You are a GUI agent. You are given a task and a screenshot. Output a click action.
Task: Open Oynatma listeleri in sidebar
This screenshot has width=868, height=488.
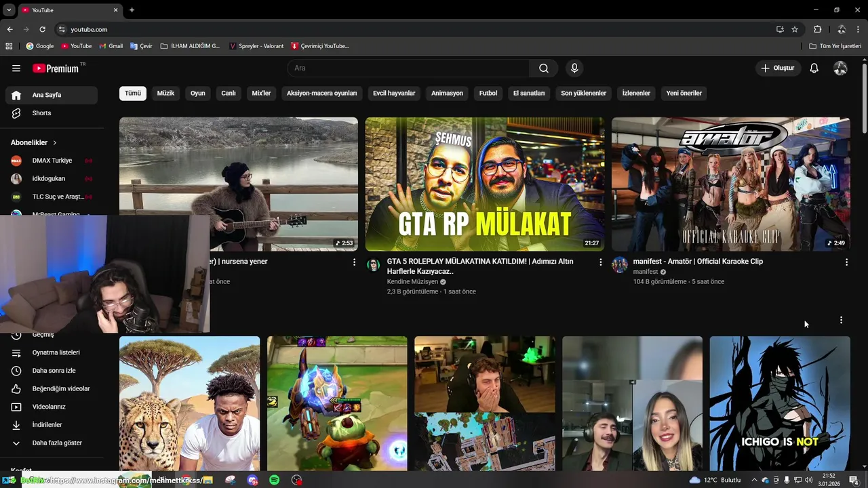click(52, 352)
